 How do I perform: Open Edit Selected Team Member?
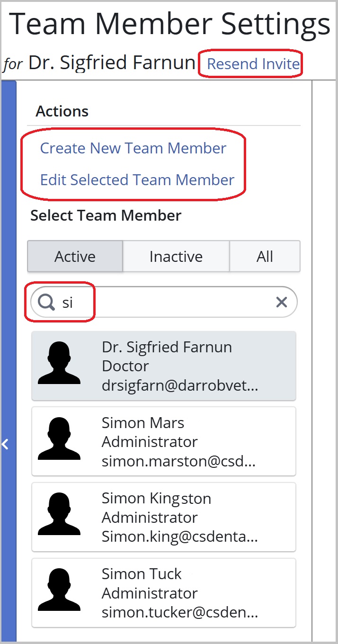(137, 179)
